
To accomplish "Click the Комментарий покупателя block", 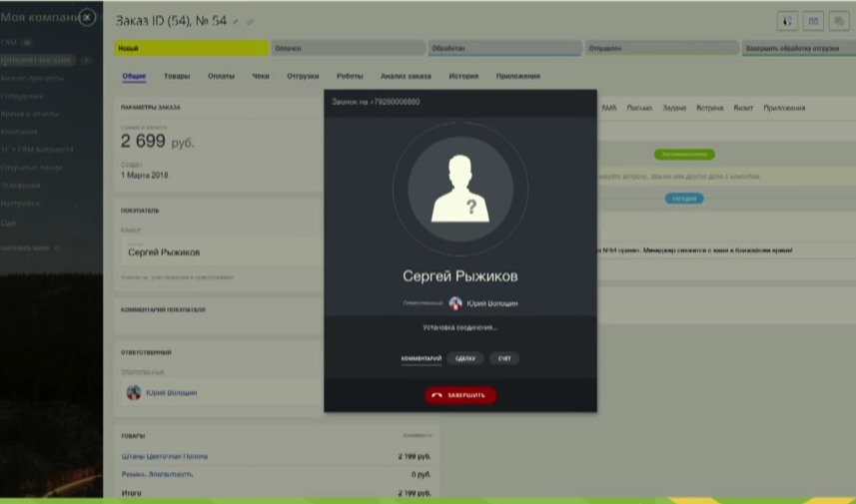I will 219,315.
